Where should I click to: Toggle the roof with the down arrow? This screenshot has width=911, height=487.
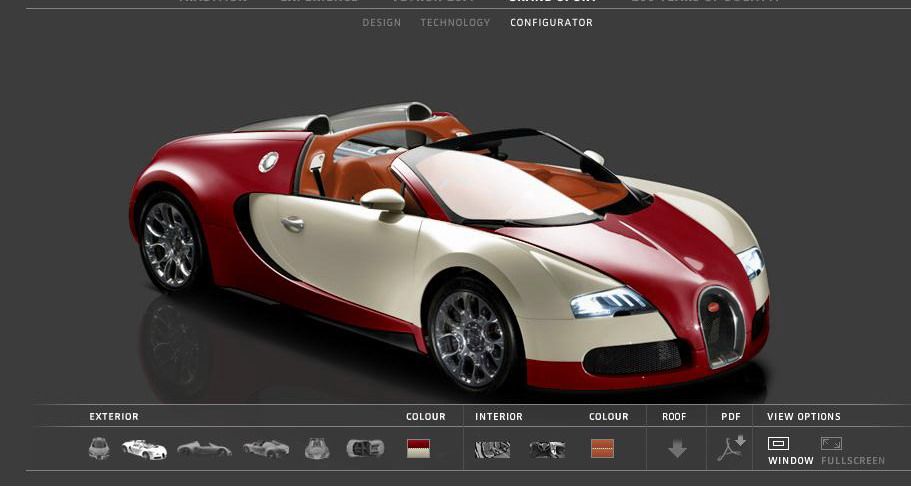[x=677, y=449]
